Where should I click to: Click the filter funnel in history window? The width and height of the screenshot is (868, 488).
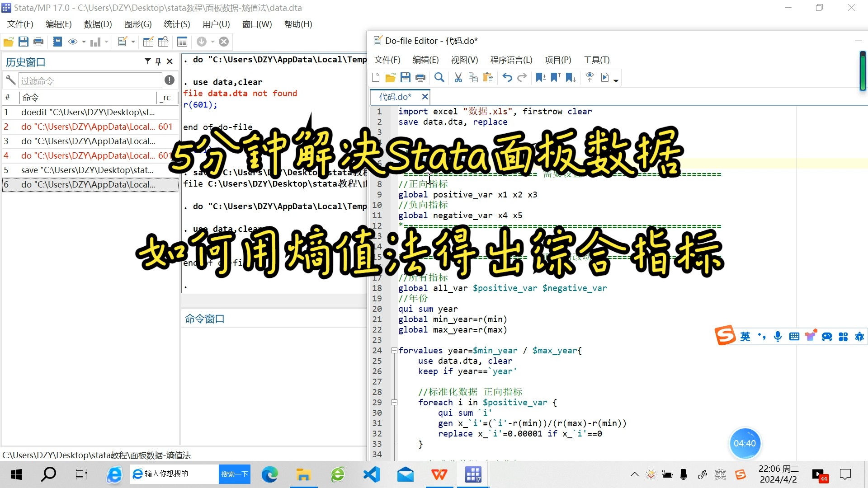[x=148, y=61]
